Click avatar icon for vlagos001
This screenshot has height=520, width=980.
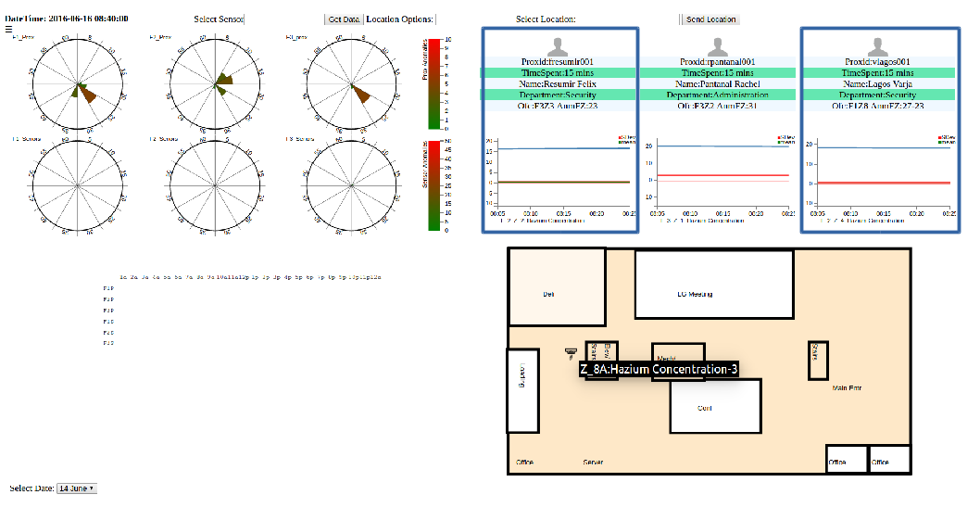point(877,45)
